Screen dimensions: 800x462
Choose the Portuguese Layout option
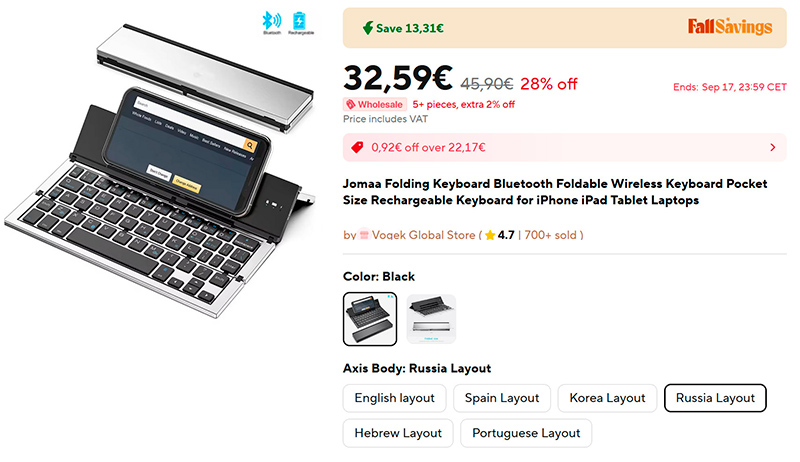[526, 433]
